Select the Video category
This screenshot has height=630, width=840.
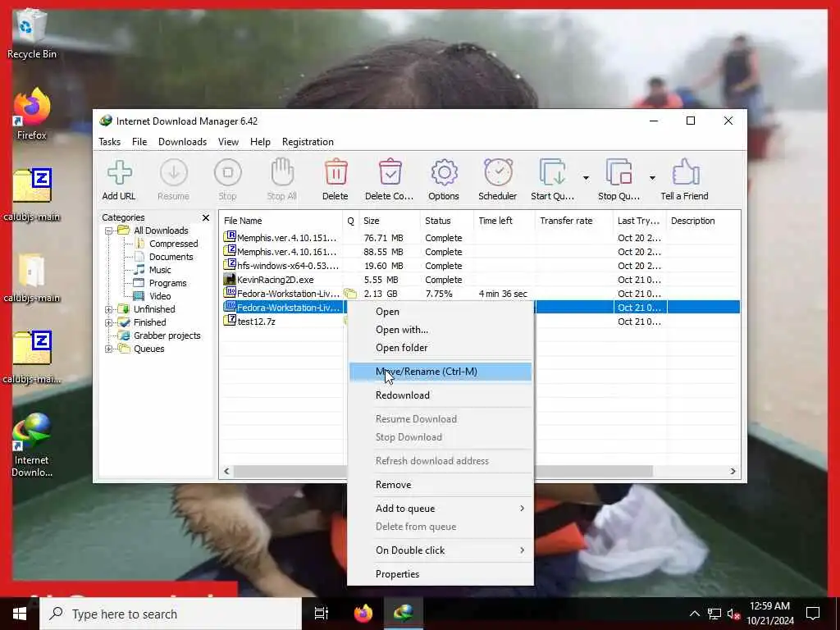pos(160,296)
